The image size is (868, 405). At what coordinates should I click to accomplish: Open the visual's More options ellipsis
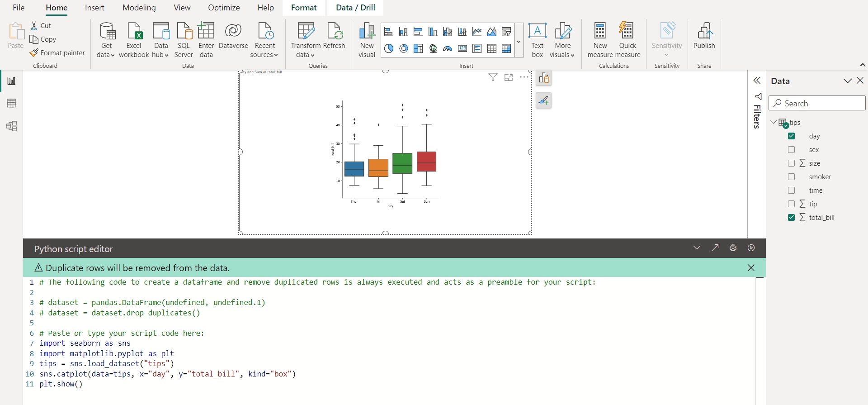[x=524, y=77]
